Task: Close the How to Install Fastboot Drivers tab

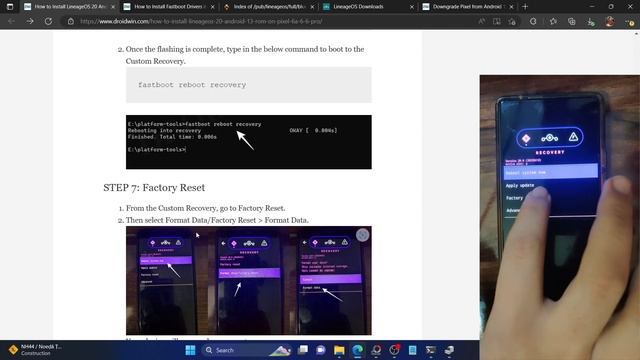Action: 212,7
